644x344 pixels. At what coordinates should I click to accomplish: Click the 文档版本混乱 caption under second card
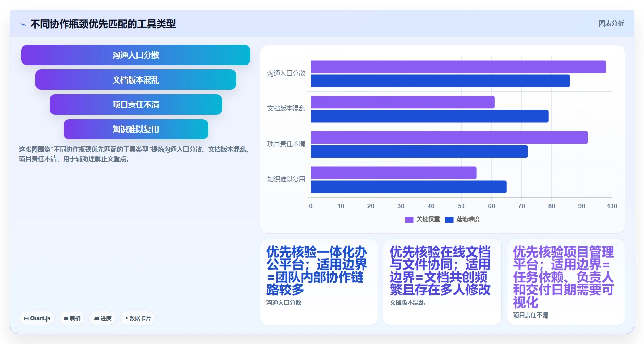(407, 303)
